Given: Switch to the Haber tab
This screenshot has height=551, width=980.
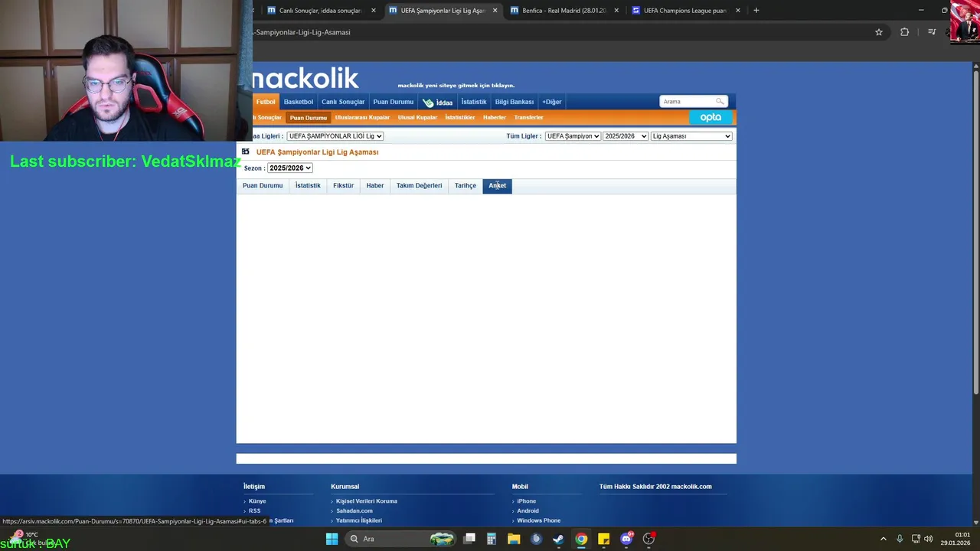Looking at the screenshot, I should click(x=375, y=186).
